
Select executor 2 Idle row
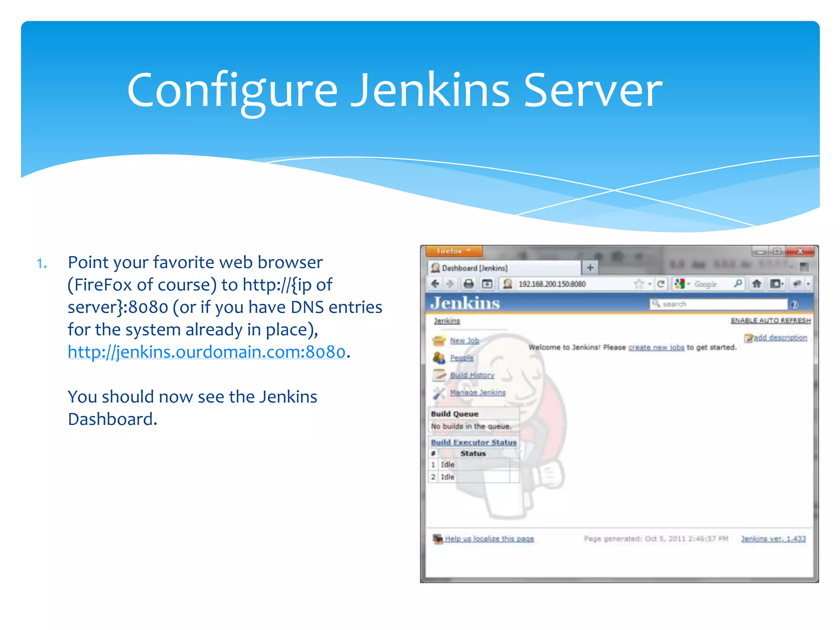tap(473, 477)
